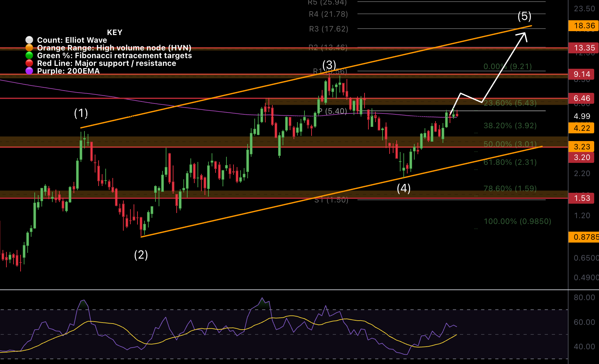
Task: Click the 40.00 RSI axis value
Action: 585,347
